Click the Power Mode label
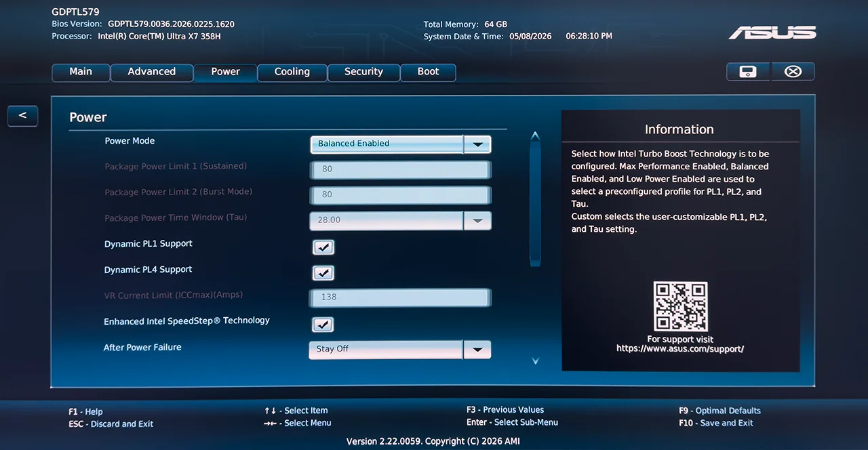Screen dimensions: 868x450 (x=130, y=141)
